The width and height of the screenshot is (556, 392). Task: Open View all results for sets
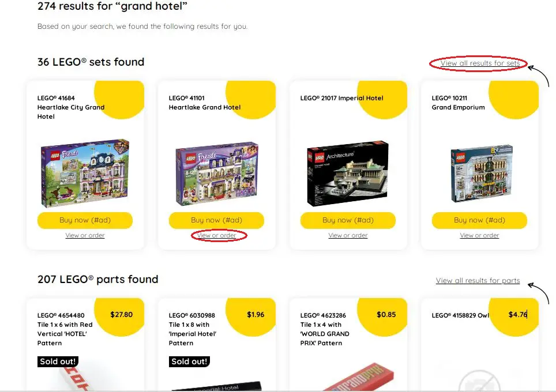tap(480, 63)
